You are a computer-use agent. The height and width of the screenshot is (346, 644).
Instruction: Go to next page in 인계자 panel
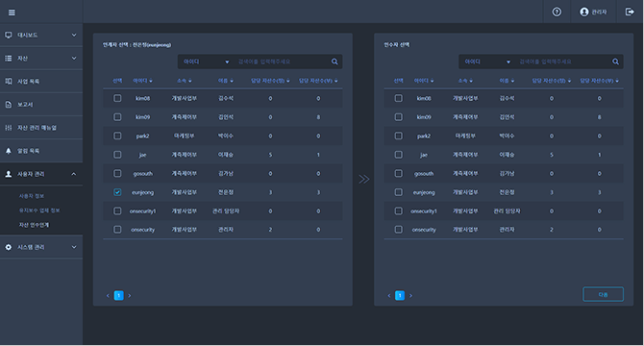pos(130,295)
